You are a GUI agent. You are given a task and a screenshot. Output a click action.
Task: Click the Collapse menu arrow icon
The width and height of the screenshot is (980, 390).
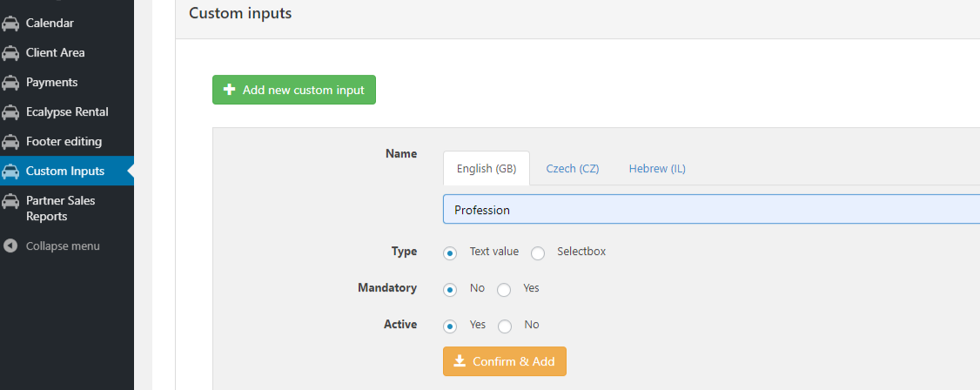(x=10, y=245)
